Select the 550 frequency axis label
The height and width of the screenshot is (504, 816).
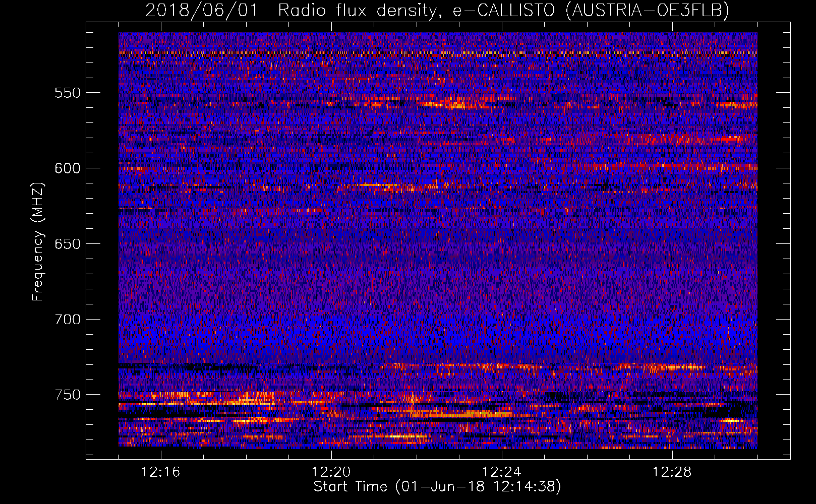click(67, 93)
